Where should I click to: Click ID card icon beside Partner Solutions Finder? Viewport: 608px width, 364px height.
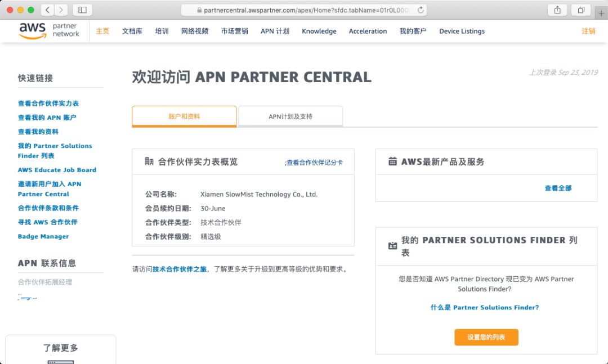pos(392,246)
